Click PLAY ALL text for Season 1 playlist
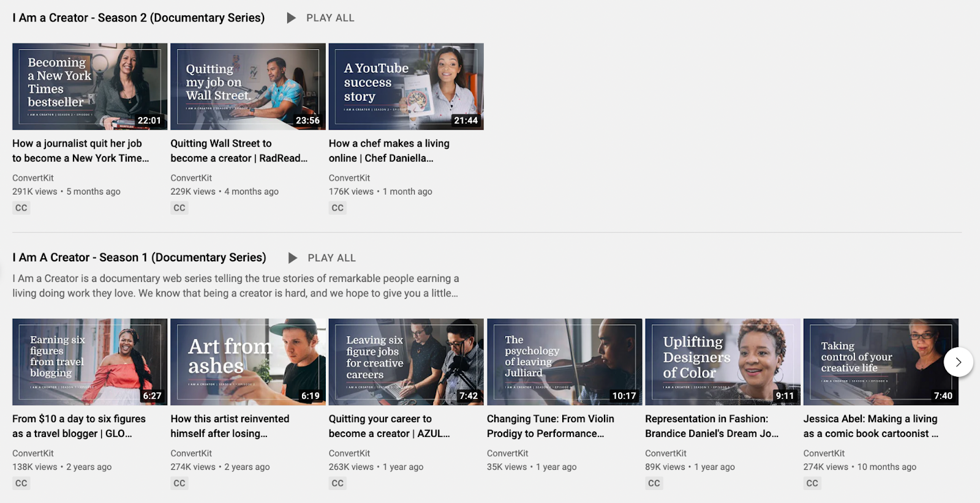 click(x=331, y=258)
